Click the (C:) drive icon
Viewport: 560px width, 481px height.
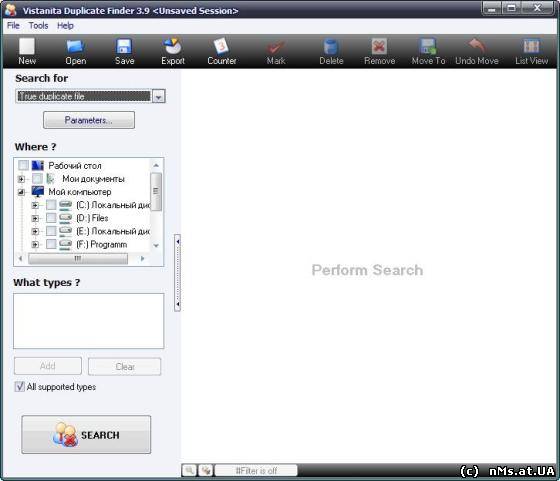65,205
